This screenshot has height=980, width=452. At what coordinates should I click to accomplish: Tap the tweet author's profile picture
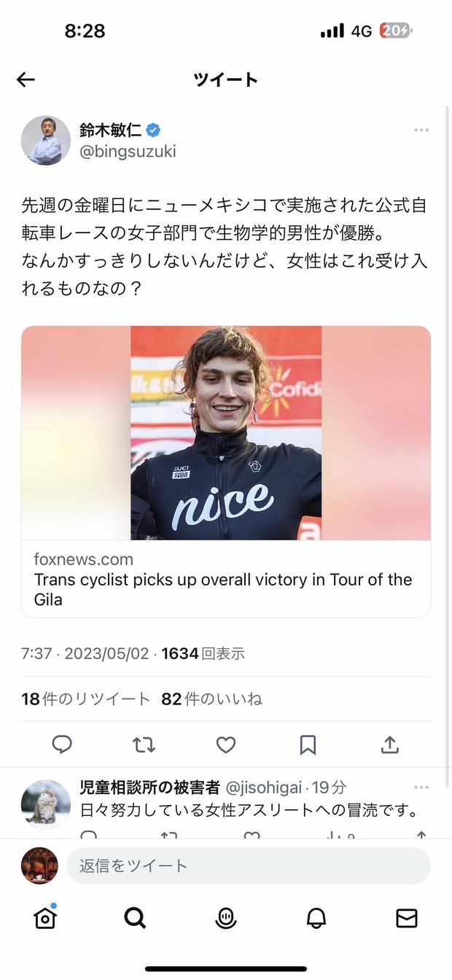(46, 140)
